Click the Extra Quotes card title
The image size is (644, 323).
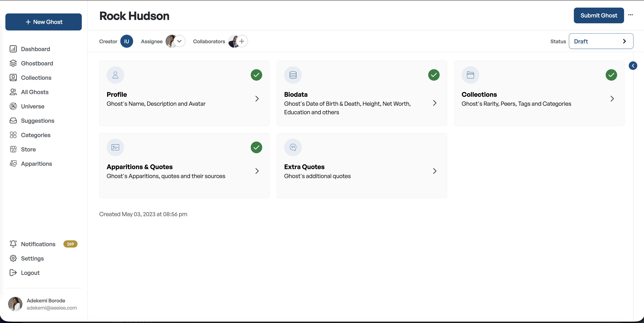[x=304, y=167]
